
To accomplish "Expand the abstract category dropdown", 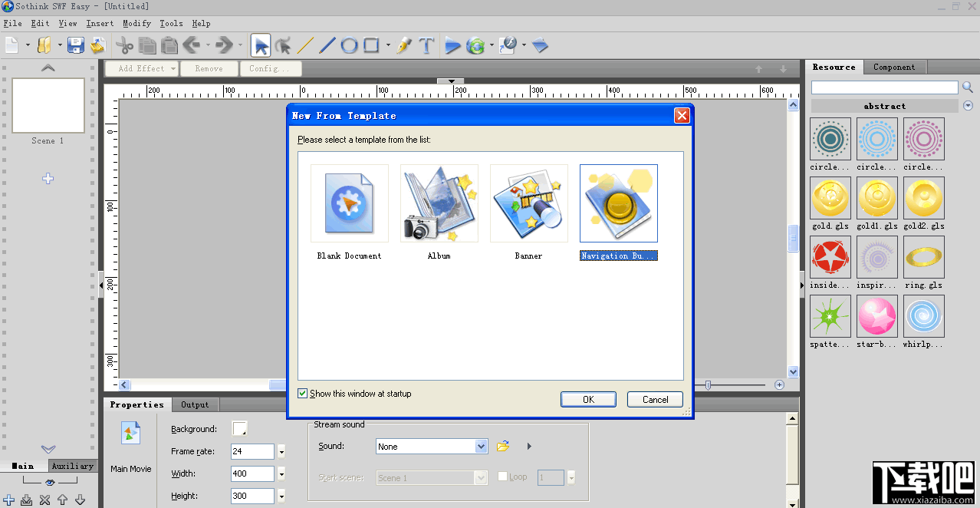I will pyautogui.click(x=968, y=106).
